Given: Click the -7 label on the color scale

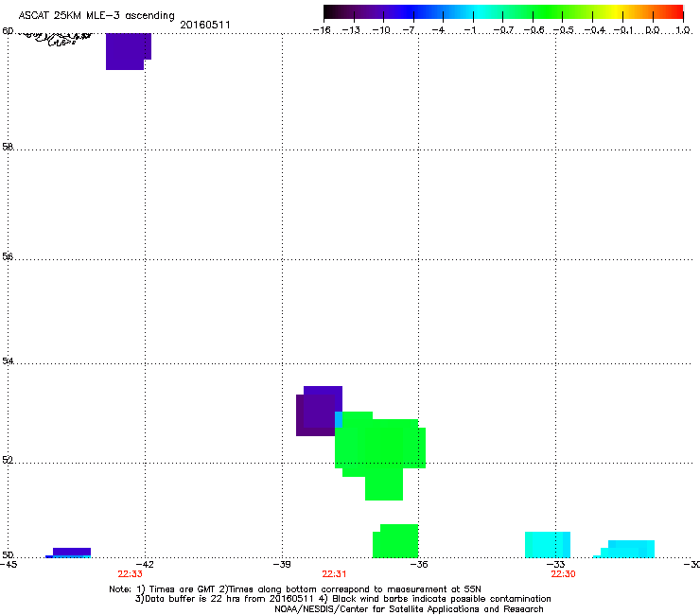Looking at the screenshot, I should click(x=410, y=30).
